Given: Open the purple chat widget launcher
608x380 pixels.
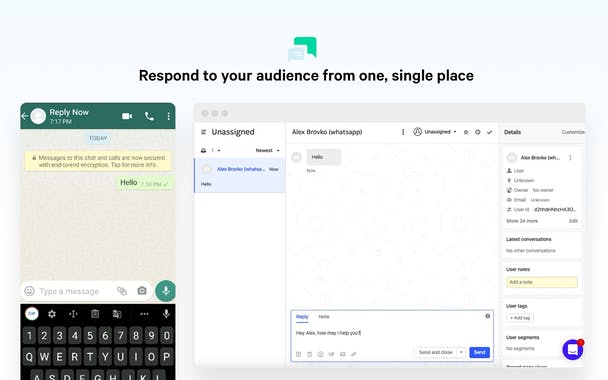Looking at the screenshot, I should coord(573,349).
